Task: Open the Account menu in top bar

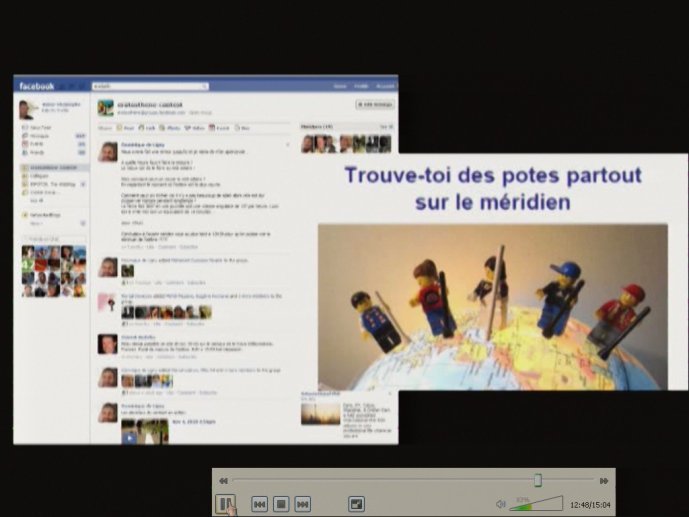Action: (x=385, y=87)
